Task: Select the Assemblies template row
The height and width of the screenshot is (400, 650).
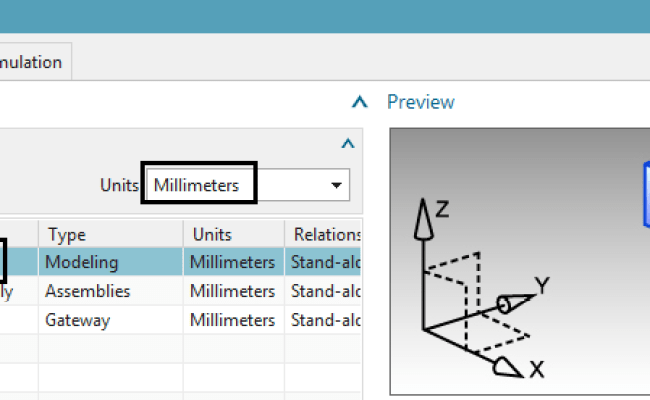Action: [x=180, y=291]
